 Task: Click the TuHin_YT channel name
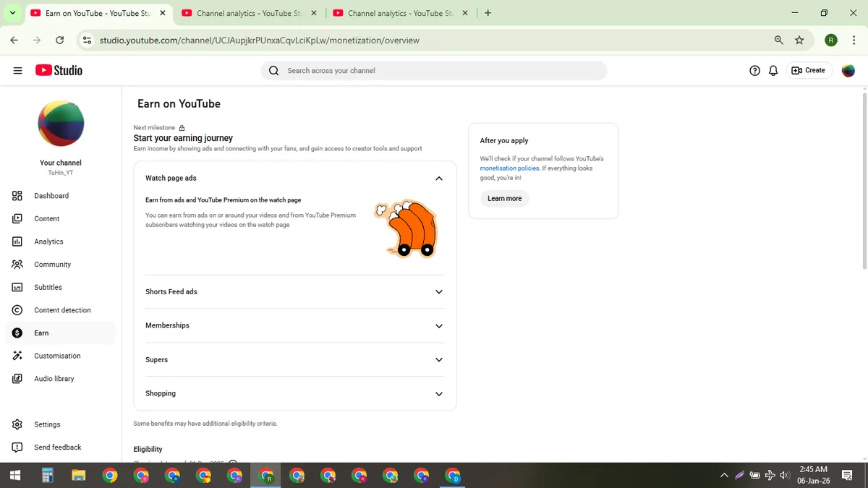point(61,173)
